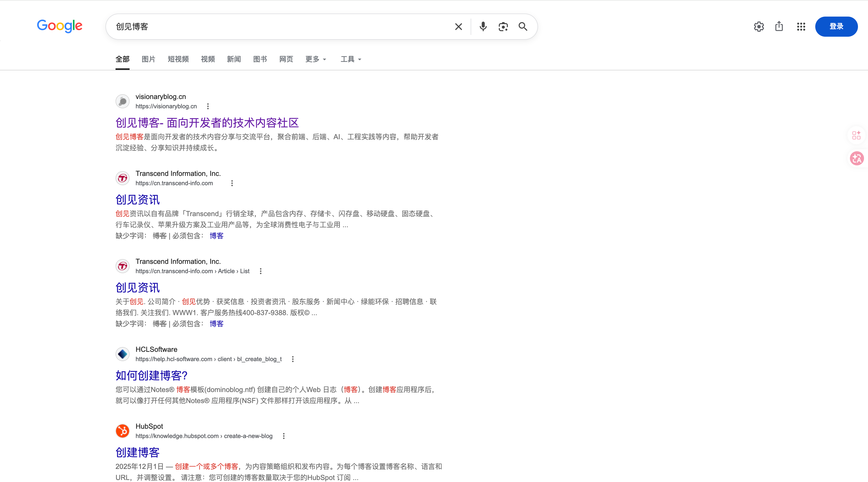Expand the 更多 dropdown
Viewport: 868px width, 482px height.
pos(316,59)
